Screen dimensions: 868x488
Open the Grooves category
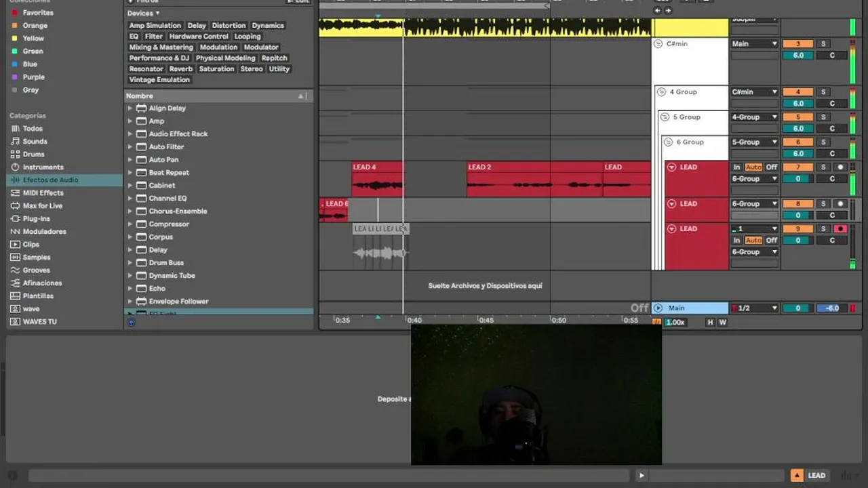click(x=37, y=270)
